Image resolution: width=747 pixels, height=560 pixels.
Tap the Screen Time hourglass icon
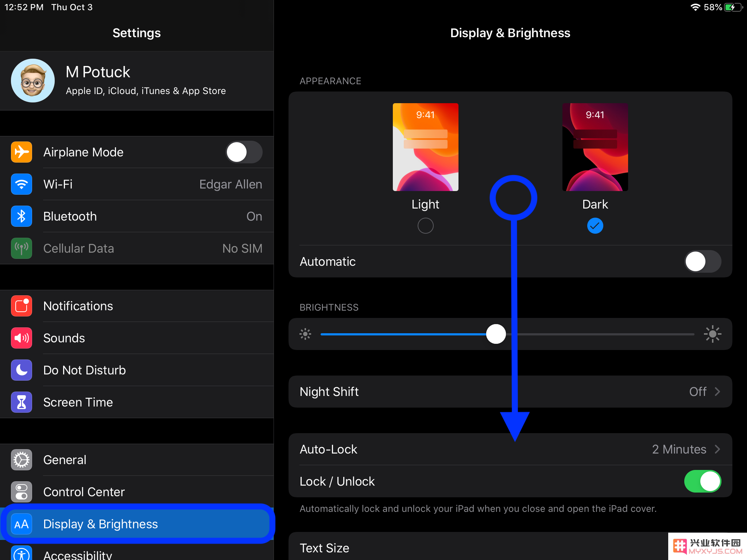[x=22, y=402]
